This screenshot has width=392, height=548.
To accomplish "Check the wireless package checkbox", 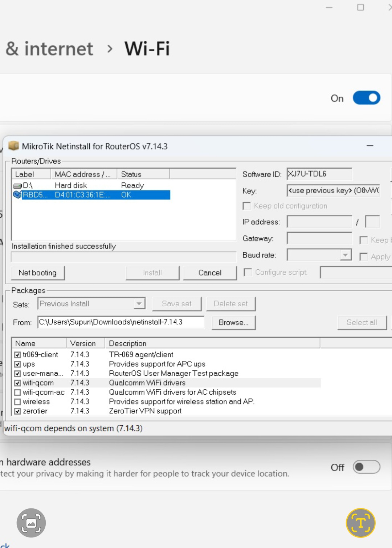I will (17, 402).
